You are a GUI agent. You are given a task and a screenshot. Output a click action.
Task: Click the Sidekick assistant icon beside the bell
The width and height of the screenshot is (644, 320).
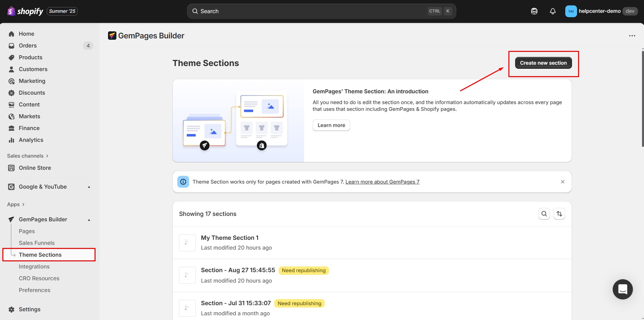534,11
